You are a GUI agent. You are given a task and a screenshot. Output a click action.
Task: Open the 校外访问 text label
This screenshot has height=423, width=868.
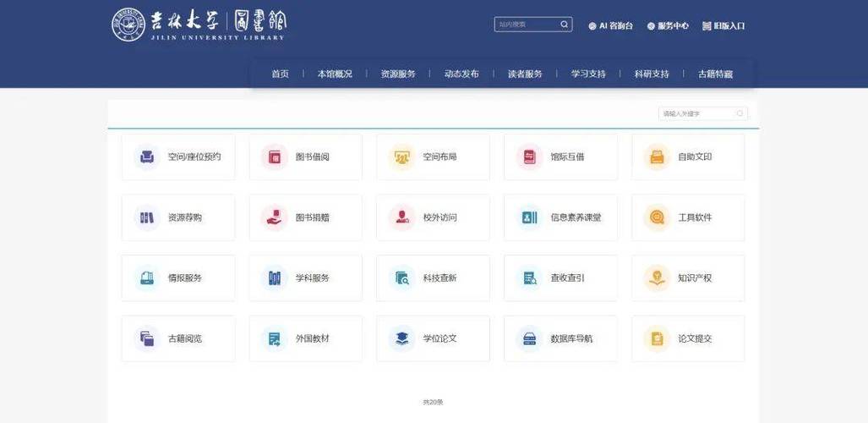[x=440, y=218]
